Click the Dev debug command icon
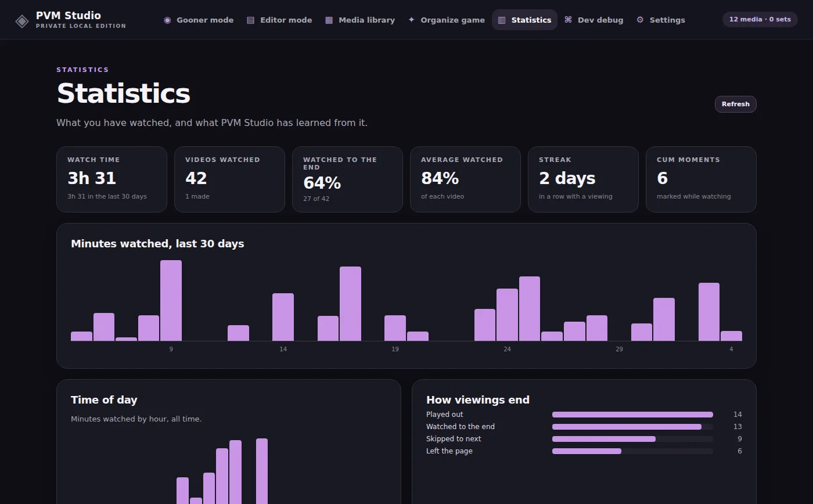 click(568, 20)
